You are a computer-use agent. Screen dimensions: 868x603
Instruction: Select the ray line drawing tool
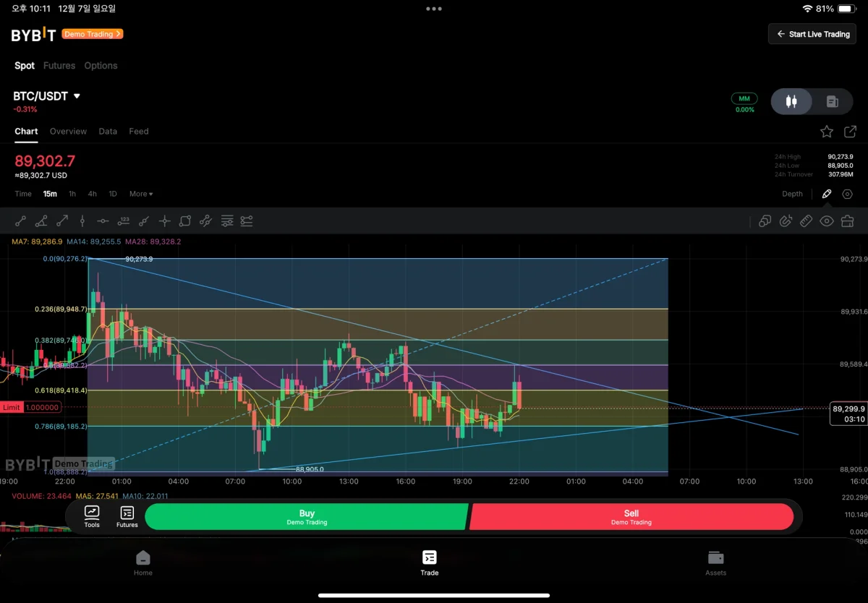pyautogui.click(x=144, y=221)
